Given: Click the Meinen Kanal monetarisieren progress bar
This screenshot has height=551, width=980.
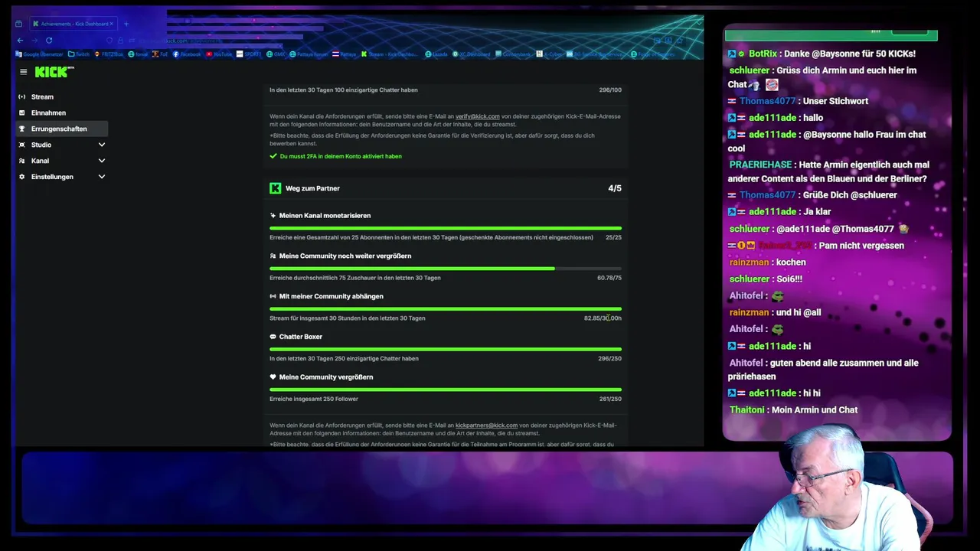Looking at the screenshot, I should pyautogui.click(x=446, y=228).
